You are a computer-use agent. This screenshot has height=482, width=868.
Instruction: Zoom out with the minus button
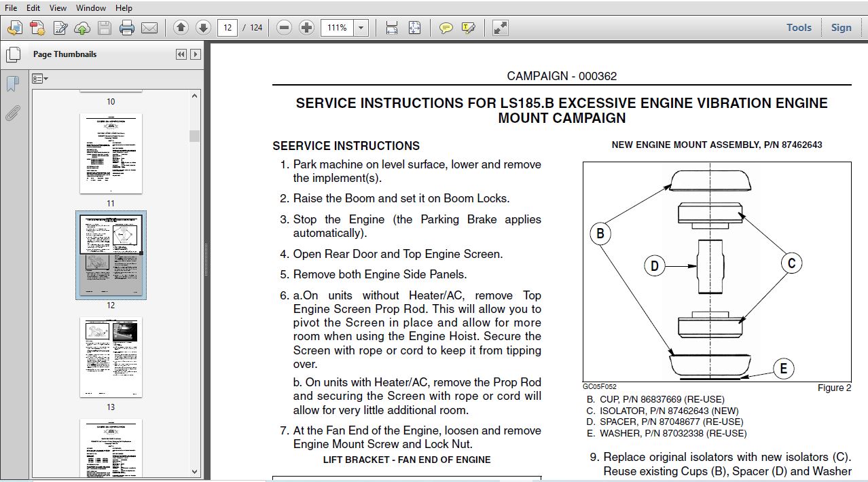285,28
